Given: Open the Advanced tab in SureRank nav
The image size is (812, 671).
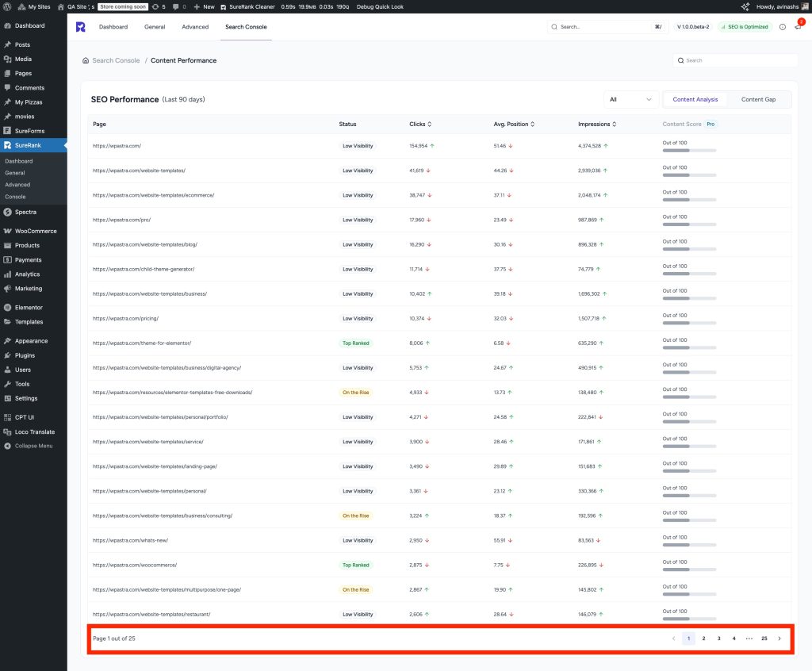Looking at the screenshot, I should click(x=195, y=27).
